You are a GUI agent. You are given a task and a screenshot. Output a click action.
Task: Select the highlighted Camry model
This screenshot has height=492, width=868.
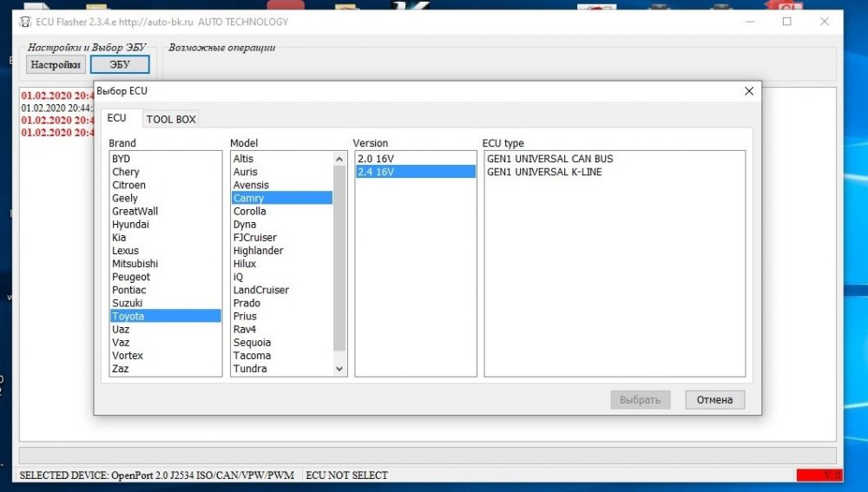click(282, 198)
